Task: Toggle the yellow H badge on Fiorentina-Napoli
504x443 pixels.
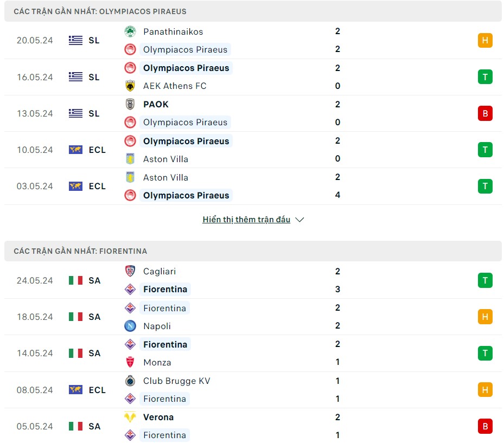Action: (x=485, y=317)
